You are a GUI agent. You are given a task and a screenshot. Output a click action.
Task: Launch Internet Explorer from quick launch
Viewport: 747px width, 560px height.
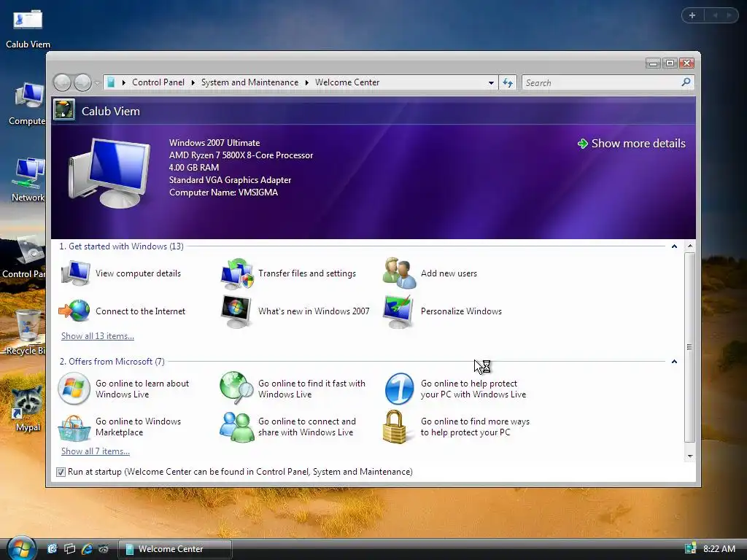(87, 549)
